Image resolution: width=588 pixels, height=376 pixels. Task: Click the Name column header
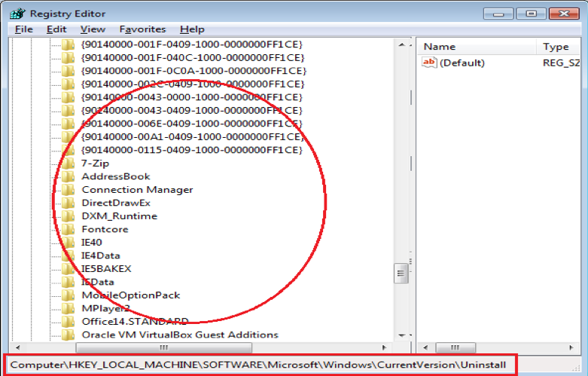click(x=440, y=47)
